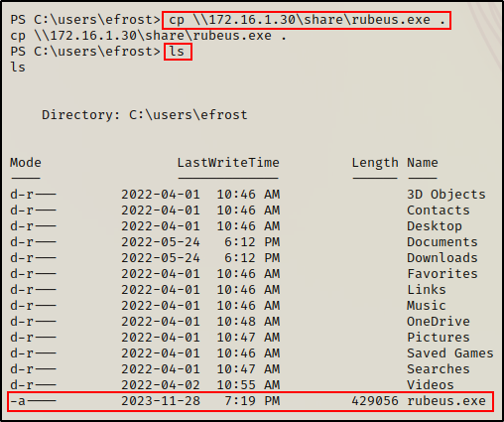This screenshot has height=422, width=504.
Task: Select the Downloads folder entry
Action: point(442,258)
